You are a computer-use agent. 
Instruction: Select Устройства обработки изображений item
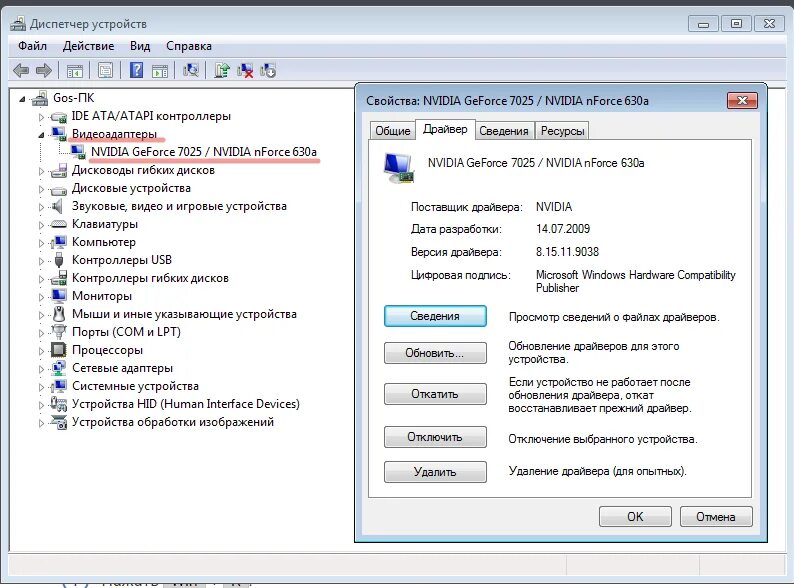173,422
